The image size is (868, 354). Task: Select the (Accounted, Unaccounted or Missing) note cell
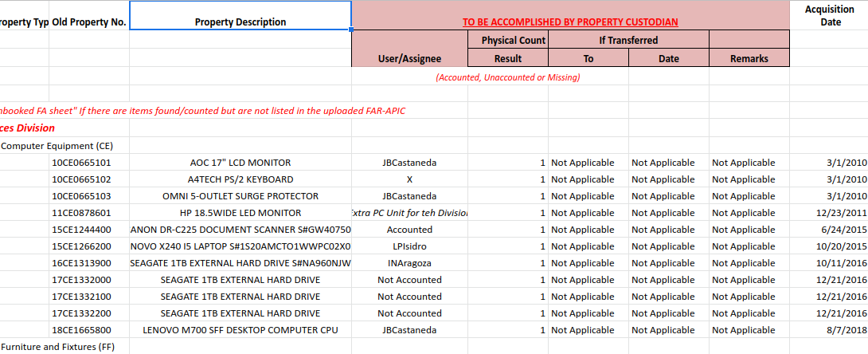pos(507,77)
